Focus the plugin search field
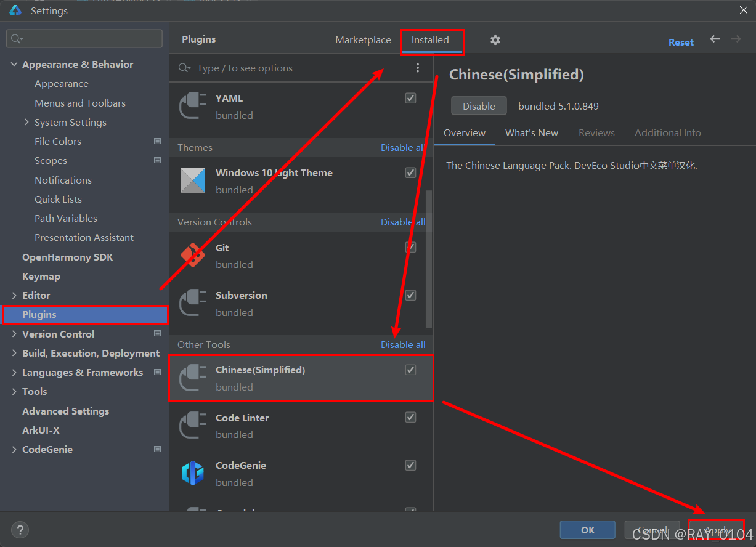 coord(296,68)
